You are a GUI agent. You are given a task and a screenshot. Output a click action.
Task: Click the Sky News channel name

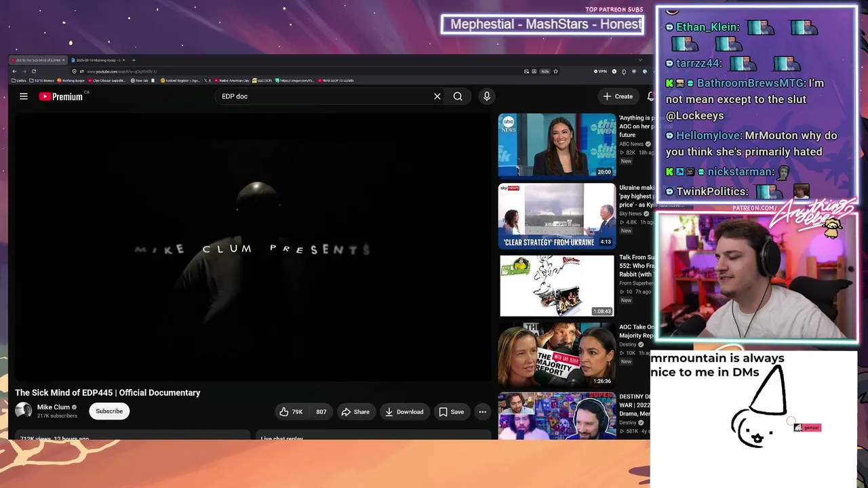click(631, 213)
